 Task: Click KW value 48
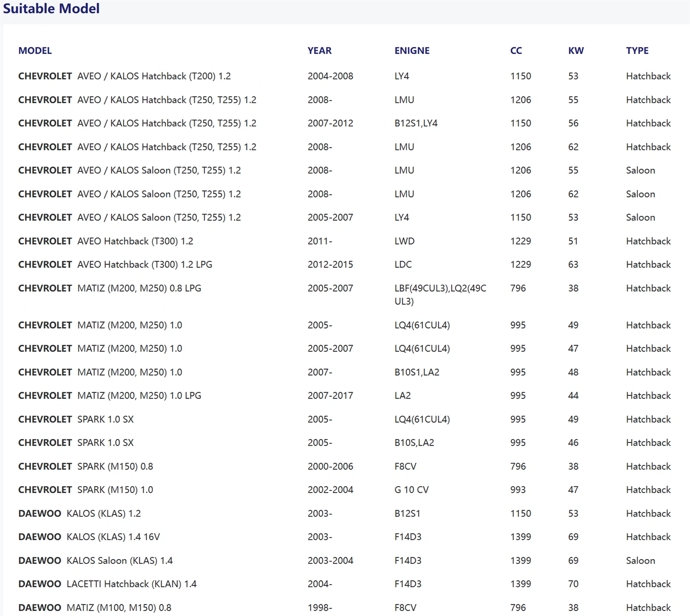573,372
